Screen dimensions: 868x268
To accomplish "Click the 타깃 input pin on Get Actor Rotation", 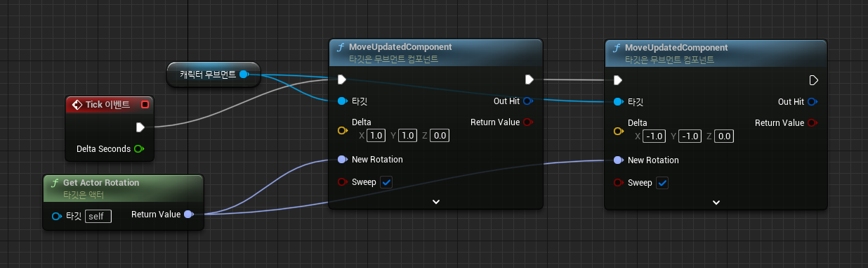I will click(57, 216).
